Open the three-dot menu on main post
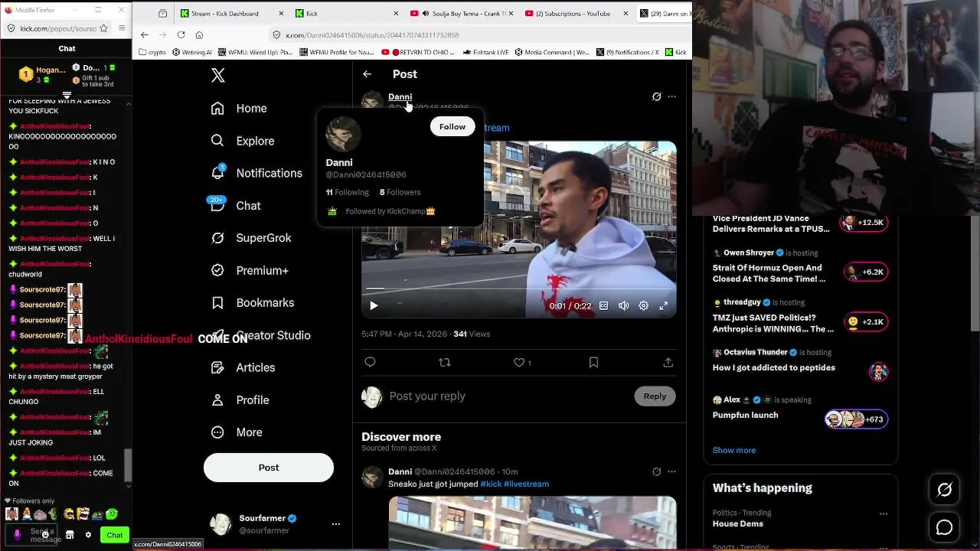980x551 pixels. pyautogui.click(x=671, y=96)
